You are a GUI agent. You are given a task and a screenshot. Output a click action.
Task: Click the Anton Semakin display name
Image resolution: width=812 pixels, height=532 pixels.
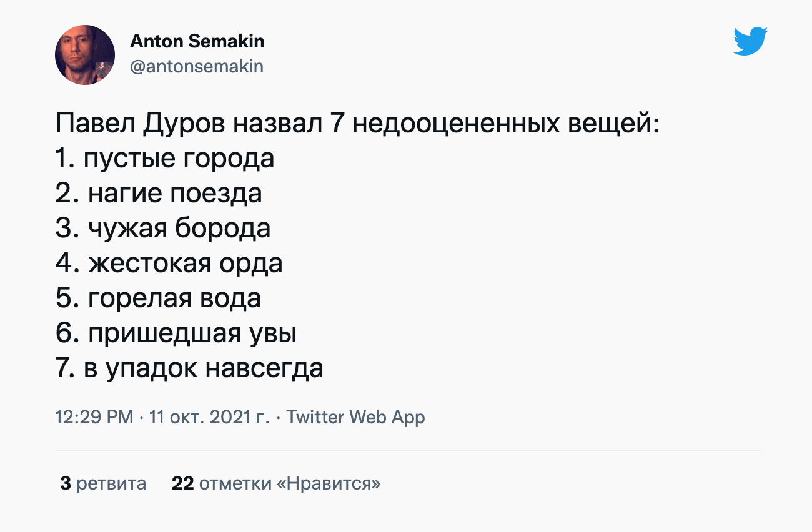pyautogui.click(x=197, y=41)
